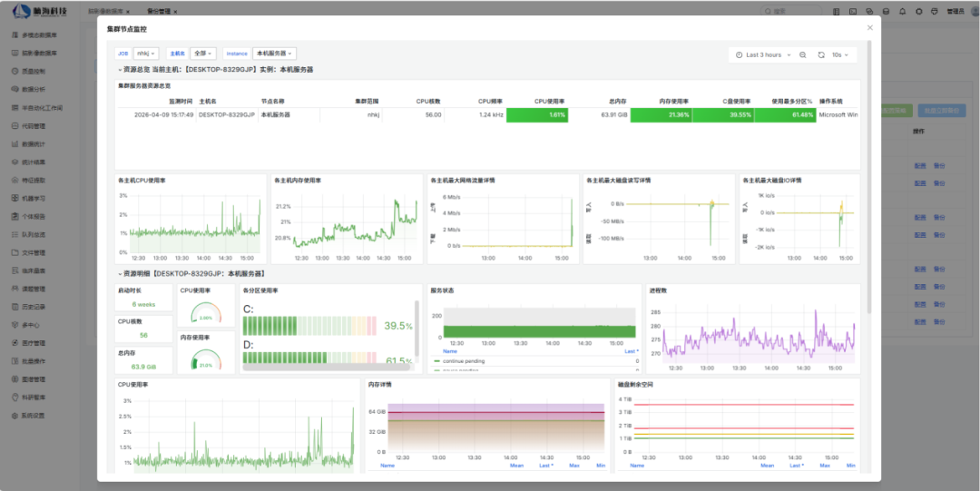Click the 磁盘剩余空间 panel title
The image size is (980, 491).
pyautogui.click(x=633, y=385)
